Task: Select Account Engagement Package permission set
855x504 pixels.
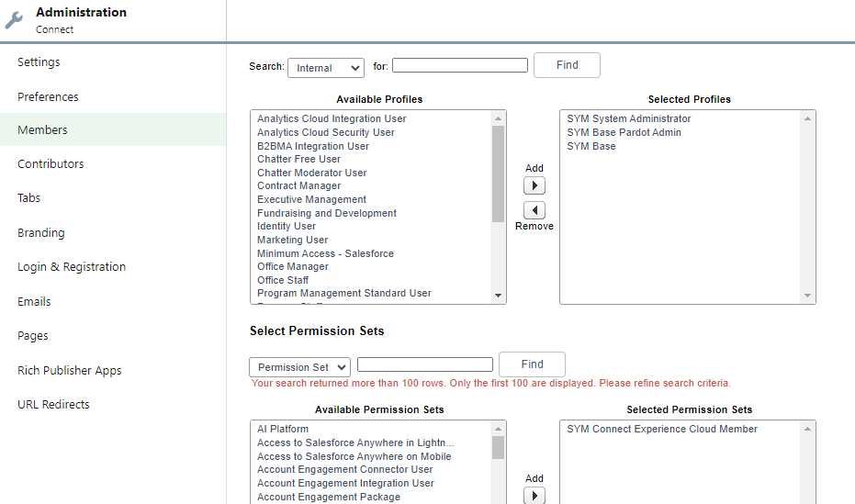Action: 328,497
